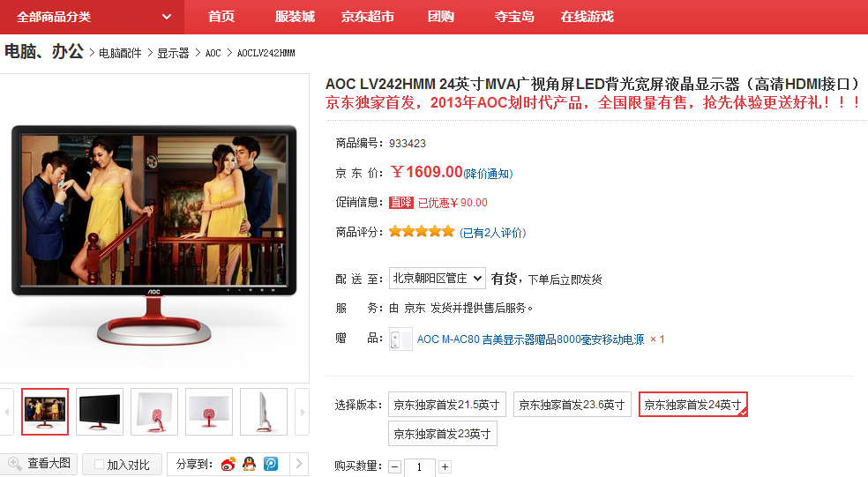This screenshot has width=868, height=477.
Task: Click the red 京东独家首发 promo slogan
Action: point(593,102)
